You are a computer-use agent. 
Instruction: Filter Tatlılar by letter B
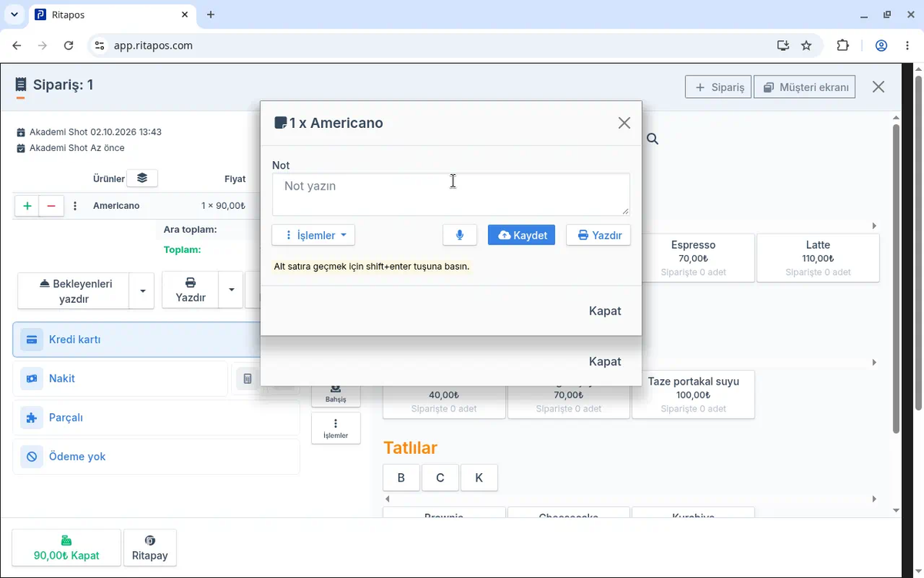[x=401, y=478]
